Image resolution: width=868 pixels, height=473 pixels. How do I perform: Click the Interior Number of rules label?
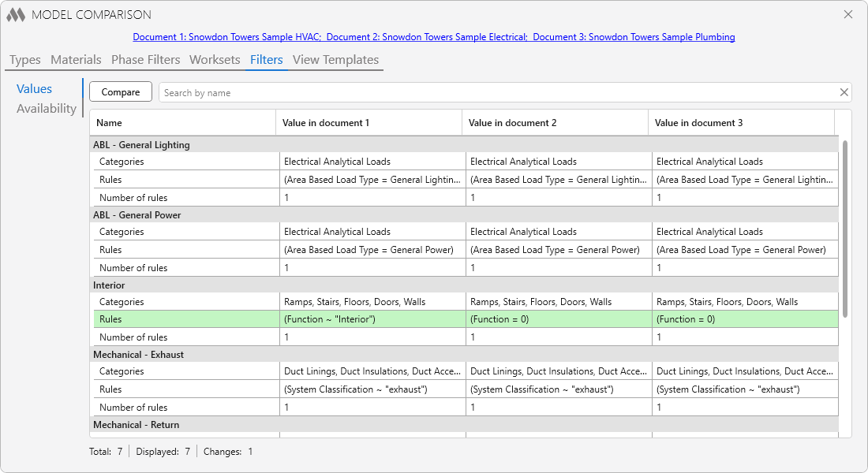point(133,337)
